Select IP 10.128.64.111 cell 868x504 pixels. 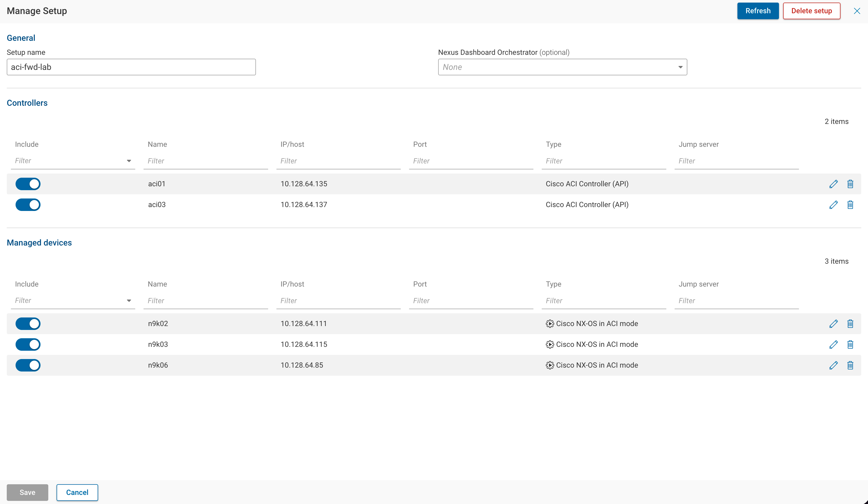303,324
